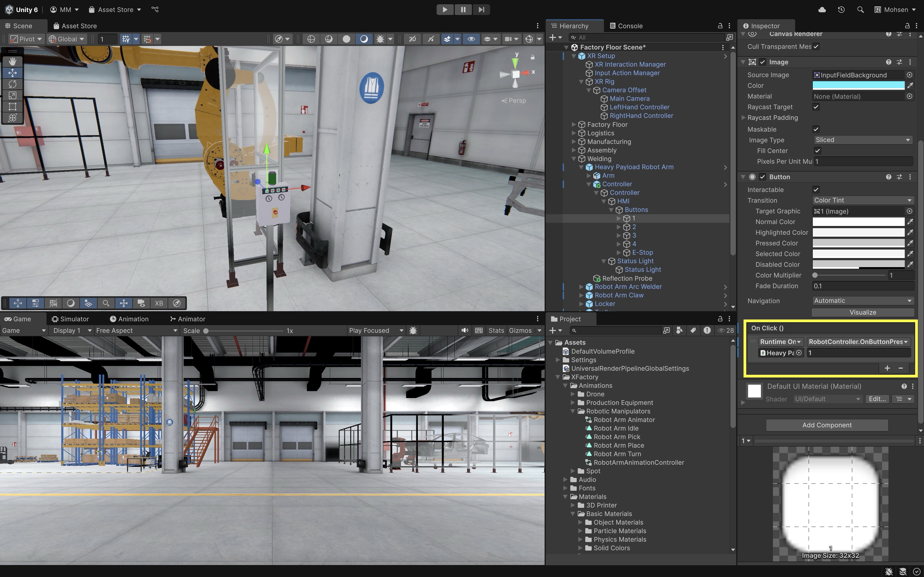Select the Rotate tool in scene toolbar
Image resolution: width=924 pixels, height=577 pixels.
[x=13, y=84]
